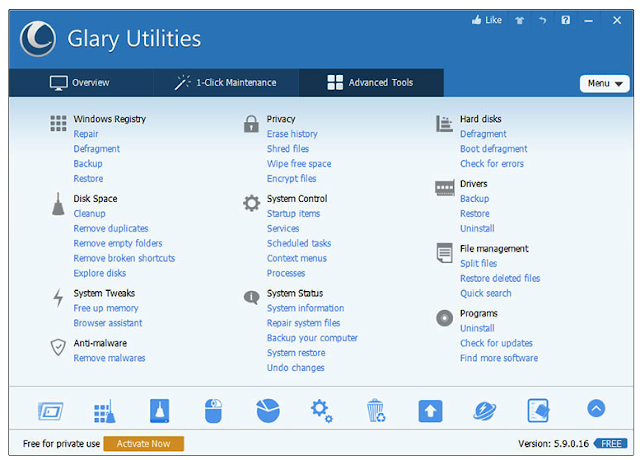This screenshot has height=460, width=640.
Task: Click Shred files link
Action: (x=288, y=149)
